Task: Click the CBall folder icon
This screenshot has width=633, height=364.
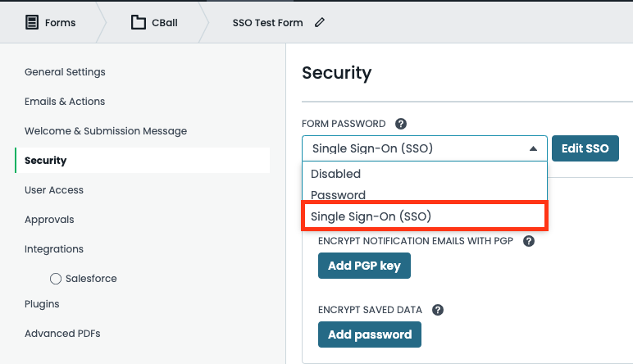Action: click(139, 23)
